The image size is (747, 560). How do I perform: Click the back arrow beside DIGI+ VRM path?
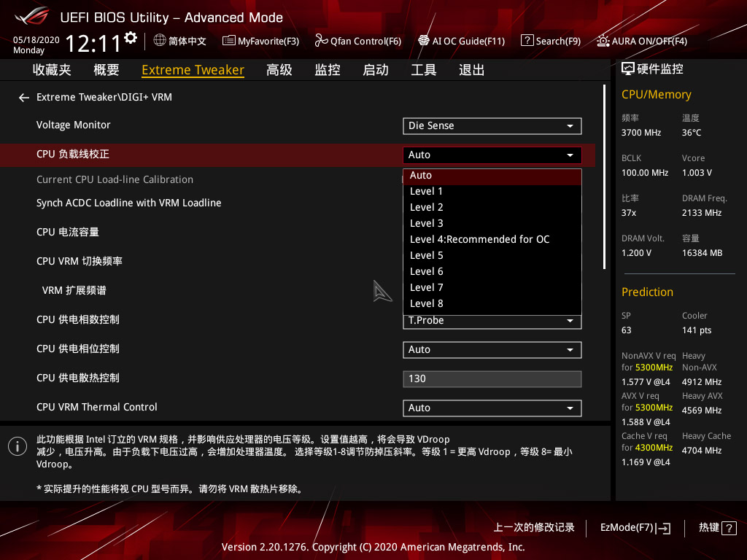point(23,96)
